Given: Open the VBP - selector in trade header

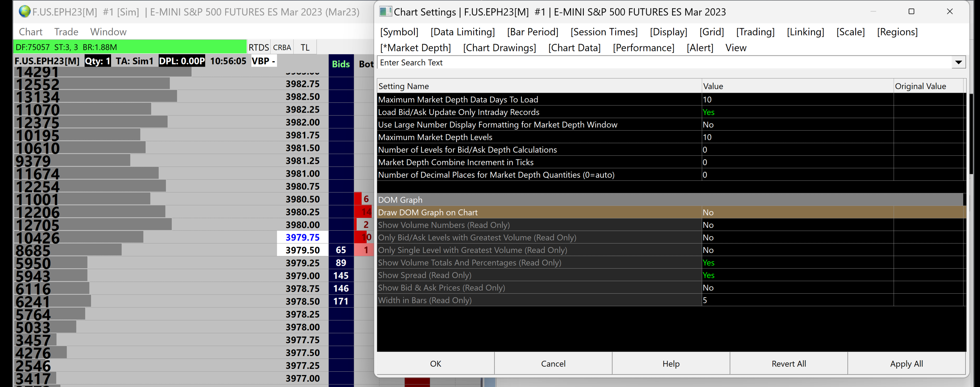Looking at the screenshot, I should [x=263, y=61].
